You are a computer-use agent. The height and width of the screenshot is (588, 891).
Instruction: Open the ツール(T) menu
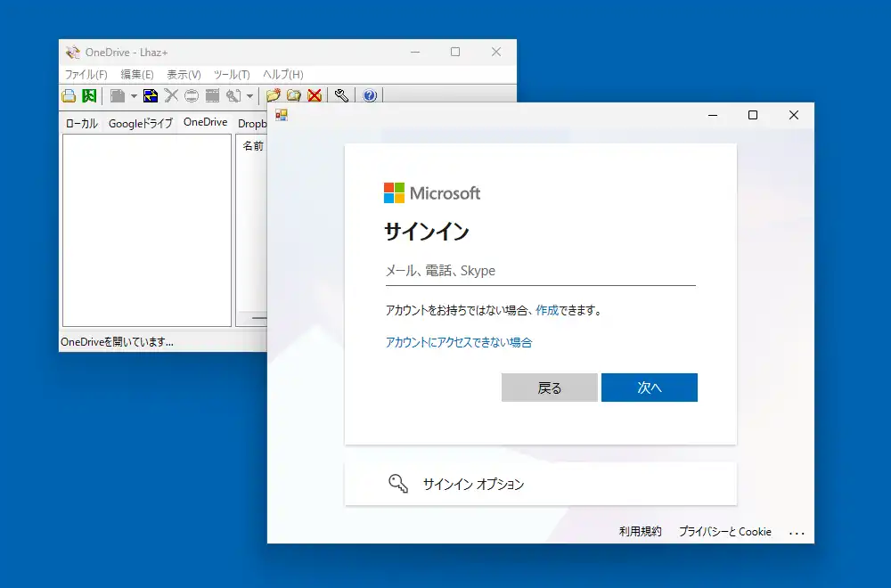point(232,75)
